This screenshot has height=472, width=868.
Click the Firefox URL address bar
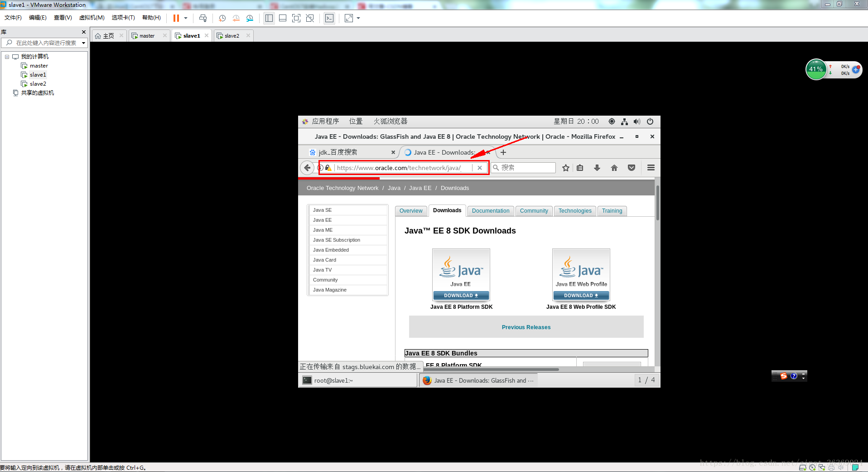[403, 168]
